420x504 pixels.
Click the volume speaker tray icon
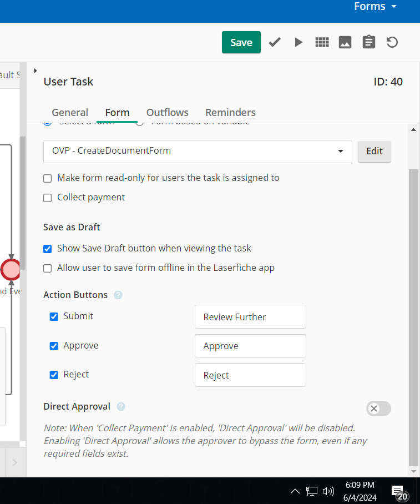[328, 491]
